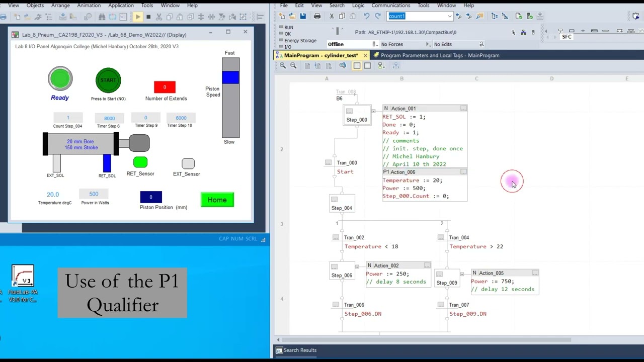Click the grey EXT_Sensor indicator
Screen dimensions: 644x362
(188, 163)
